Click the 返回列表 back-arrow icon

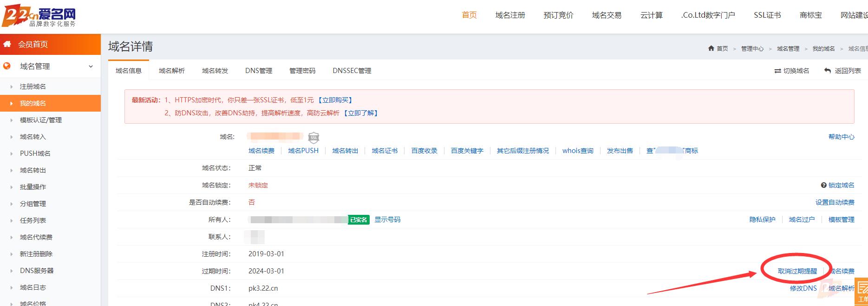click(x=828, y=71)
